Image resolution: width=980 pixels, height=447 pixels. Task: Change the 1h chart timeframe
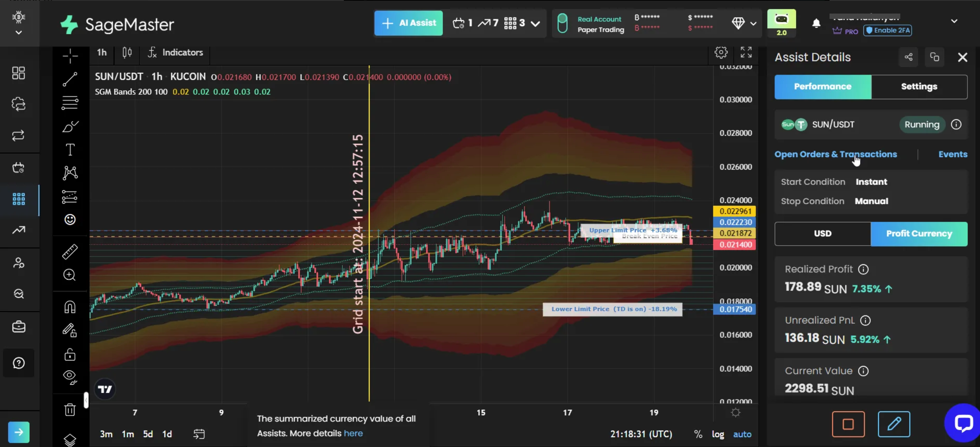(x=102, y=52)
